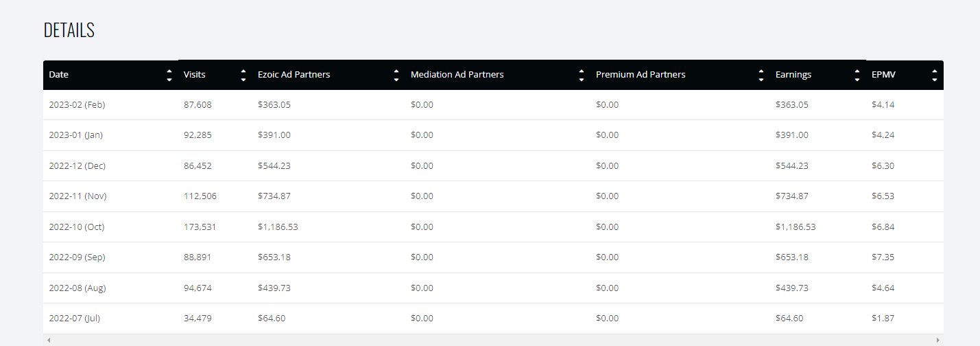Toggle Mediation Ad Partners sort arrows
This screenshot has width=980, height=346.
point(581,75)
